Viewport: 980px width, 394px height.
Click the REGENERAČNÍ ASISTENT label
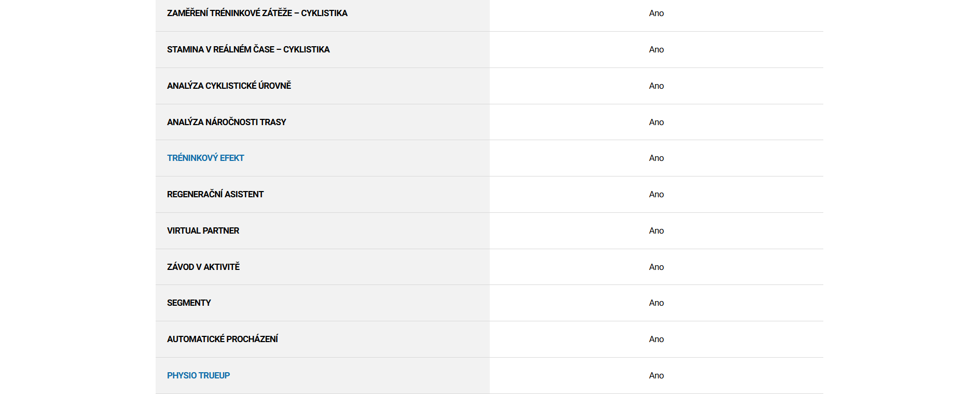click(x=215, y=194)
